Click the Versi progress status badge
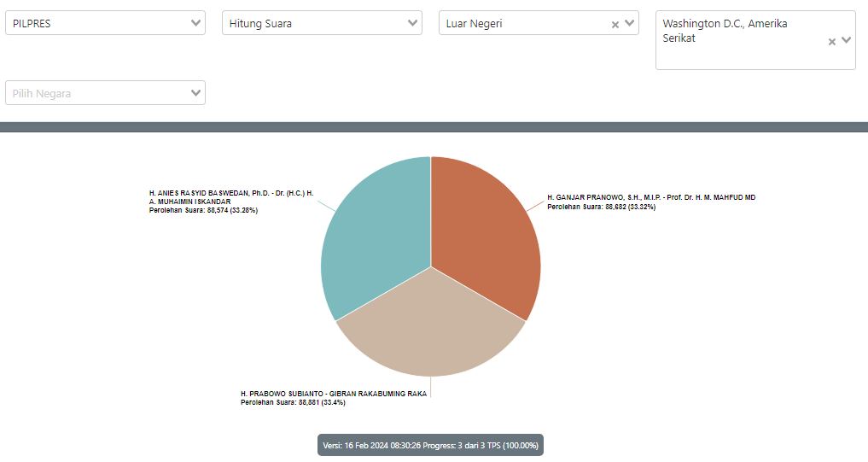This screenshot has height=462, width=868. 430,445
